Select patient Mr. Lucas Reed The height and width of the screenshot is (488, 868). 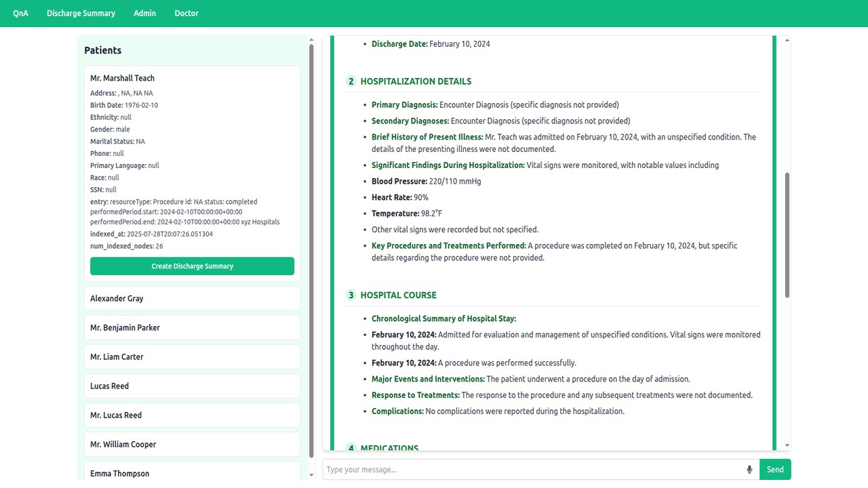pos(192,415)
